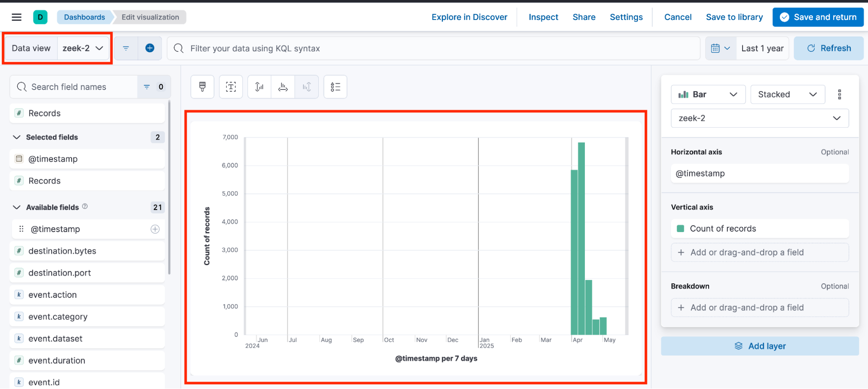Click the tallest April bar in chart

tap(581, 238)
